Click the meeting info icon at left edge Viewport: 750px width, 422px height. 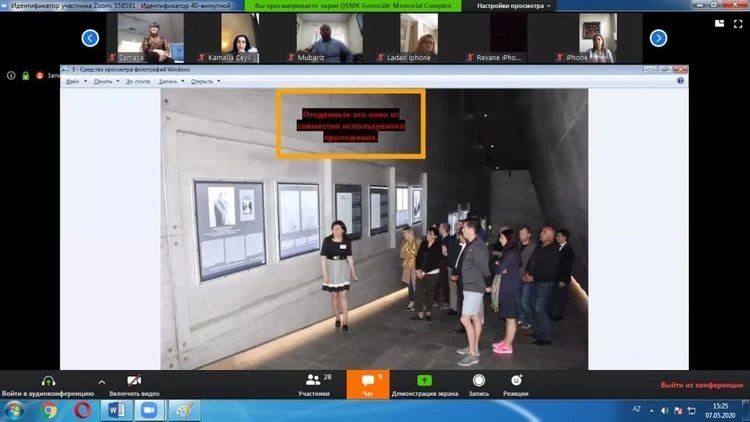pos(11,75)
